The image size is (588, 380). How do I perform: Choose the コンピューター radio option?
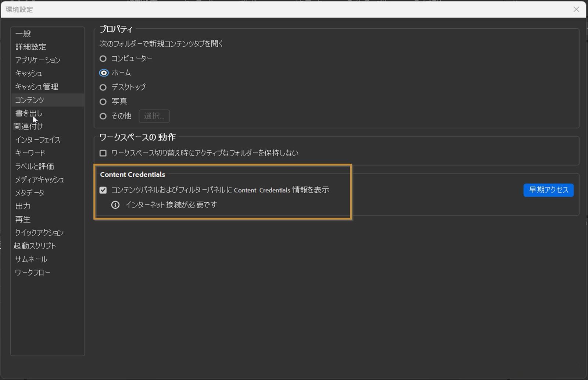point(103,58)
